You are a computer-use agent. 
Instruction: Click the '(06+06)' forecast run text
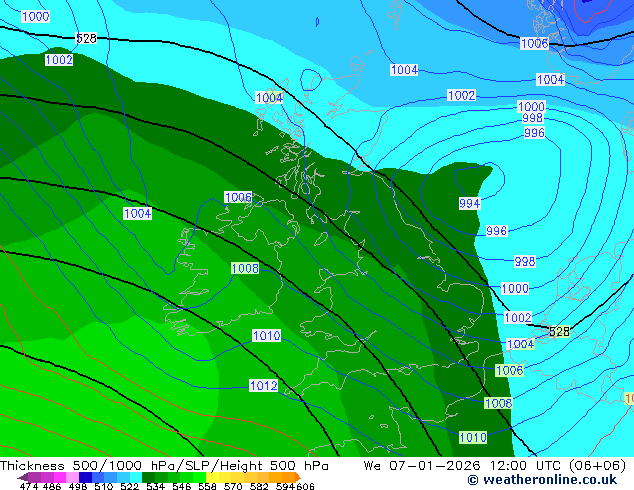pyautogui.click(x=598, y=466)
